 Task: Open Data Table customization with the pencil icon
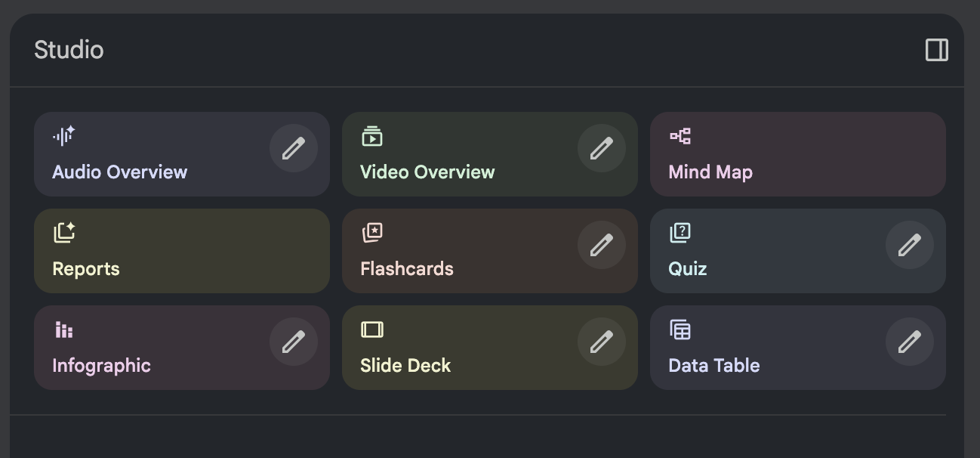tap(910, 342)
